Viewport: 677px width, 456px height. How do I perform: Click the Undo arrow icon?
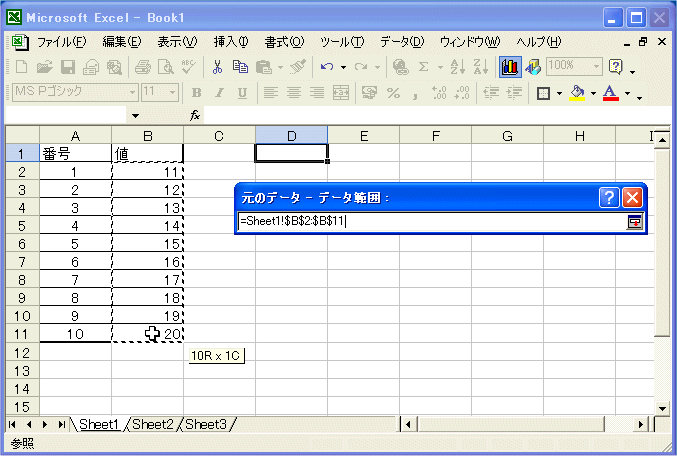pos(327,67)
